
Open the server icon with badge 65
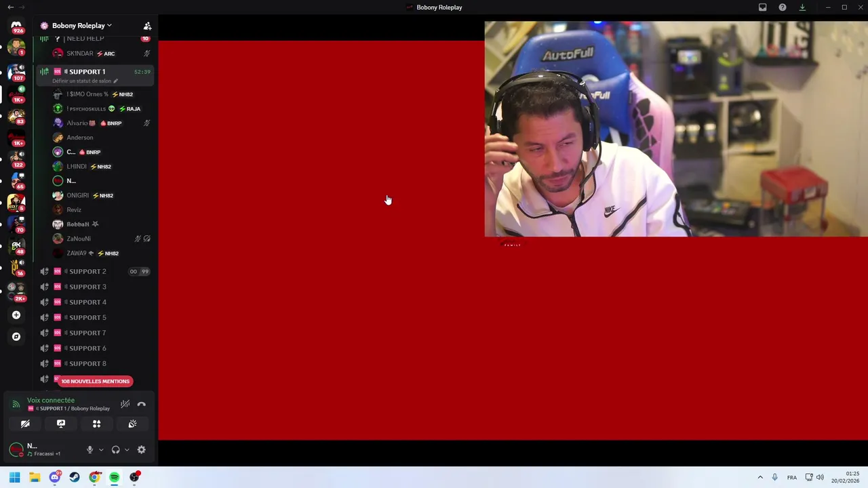click(x=16, y=180)
